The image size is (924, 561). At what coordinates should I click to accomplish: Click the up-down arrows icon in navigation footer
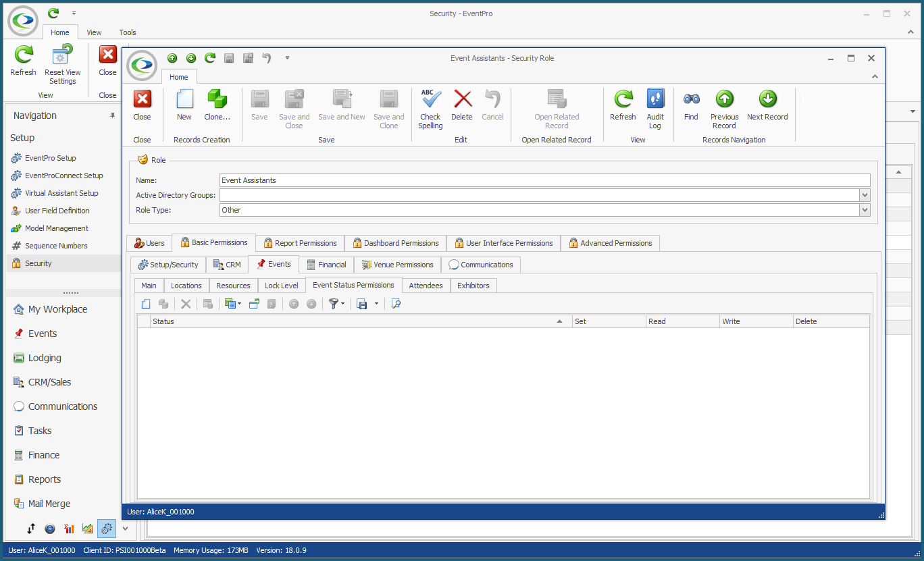click(x=31, y=529)
